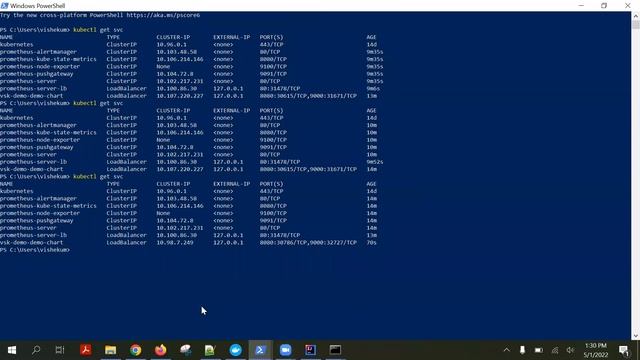This screenshot has width=640, height=360.
Task: Open Task View on taskbar
Action: tap(60, 350)
